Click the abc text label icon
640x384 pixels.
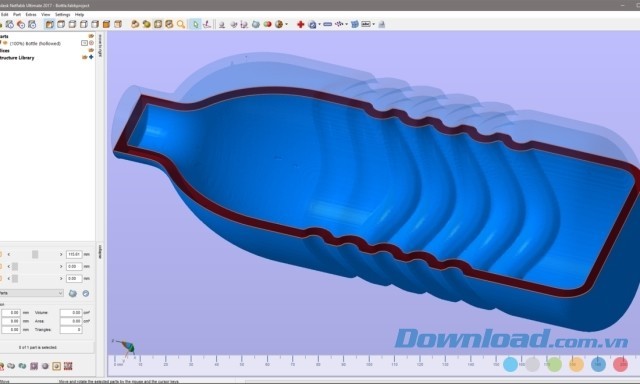coord(366,24)
